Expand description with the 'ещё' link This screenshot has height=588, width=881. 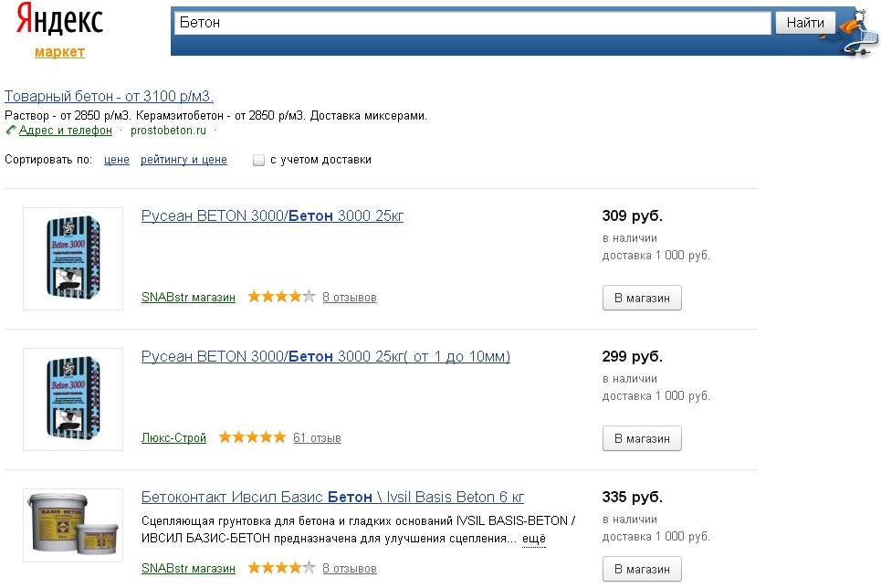(534, 539)
